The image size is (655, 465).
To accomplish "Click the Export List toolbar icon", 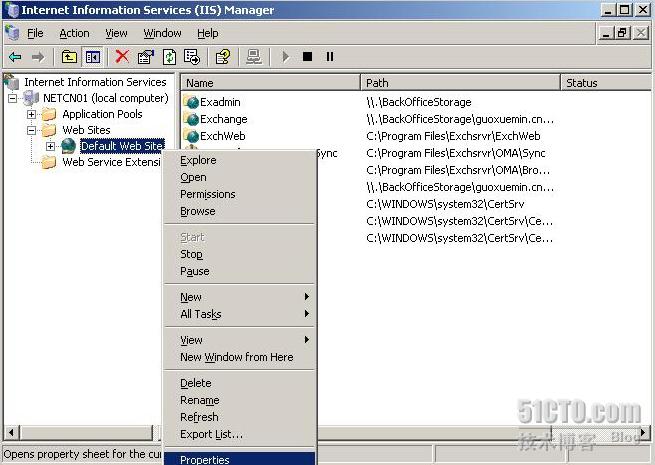I will pyautogui.click(x=192, y=57).
